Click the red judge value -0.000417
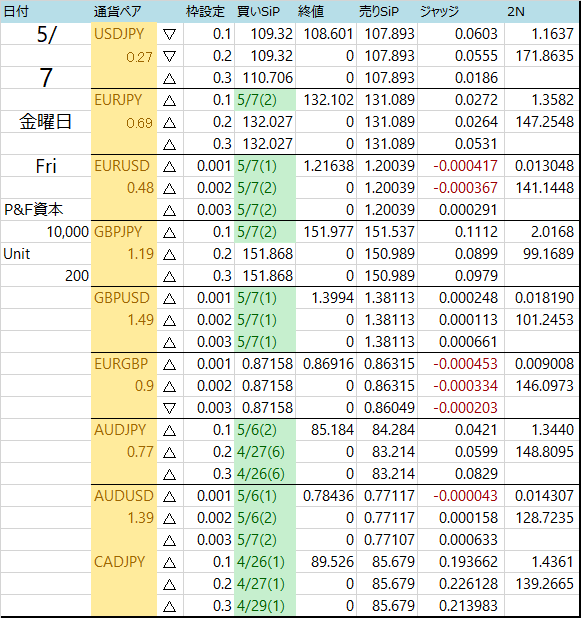The image size is (581, 618). coord(465,166)
